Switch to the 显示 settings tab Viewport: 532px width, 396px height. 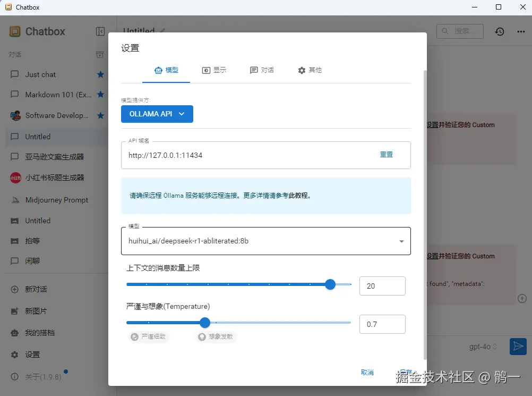[x=214, y=70]
